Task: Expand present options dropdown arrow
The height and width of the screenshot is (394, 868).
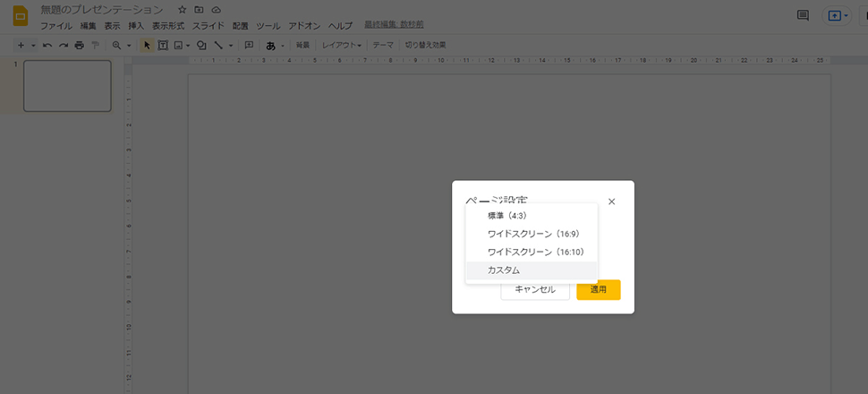Action: pos(847,16)
